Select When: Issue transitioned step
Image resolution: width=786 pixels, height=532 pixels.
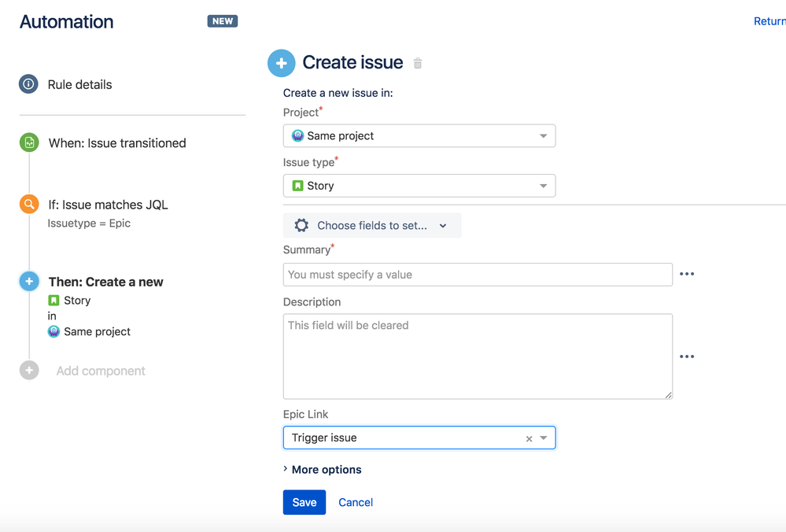pyautogui.click(x=117, y=143)
